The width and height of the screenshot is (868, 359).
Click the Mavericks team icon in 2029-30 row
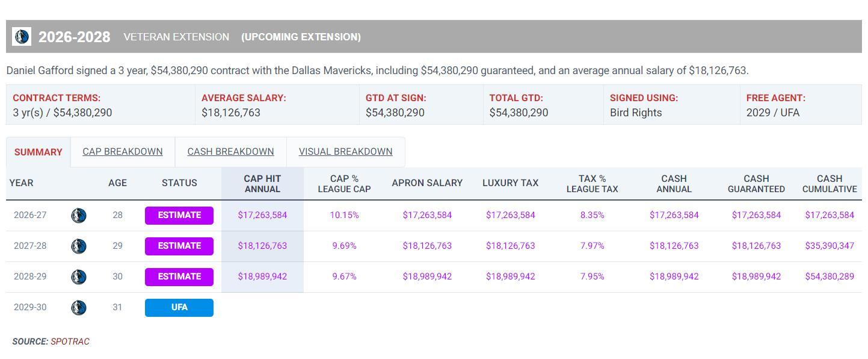click(79, 308)
